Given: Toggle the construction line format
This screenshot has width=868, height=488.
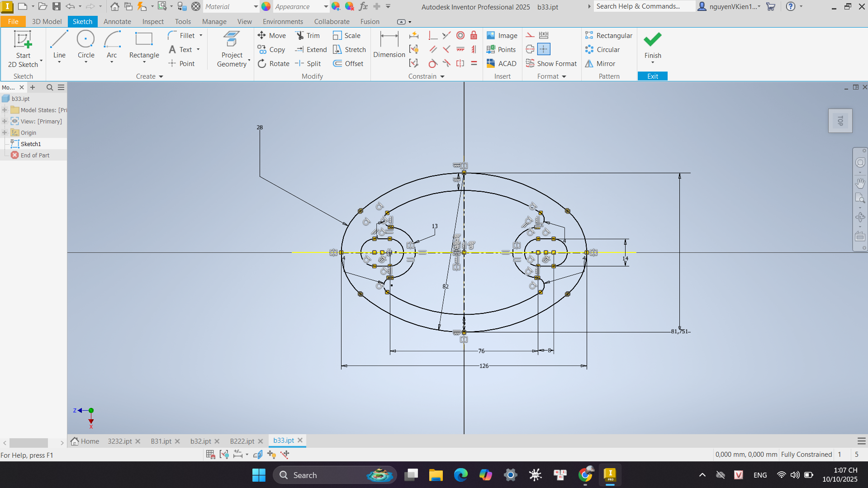Looking at the screenshot, I should [x=530, y=35].
